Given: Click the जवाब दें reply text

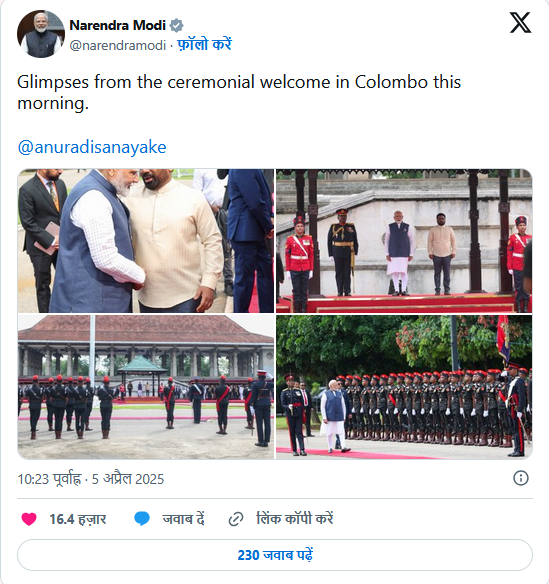Looking at the screenshot, I should point(183,519).
